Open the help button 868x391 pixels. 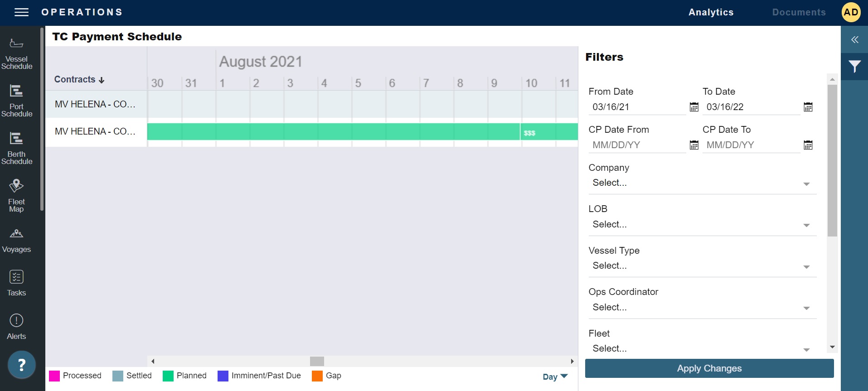(21, 364)
